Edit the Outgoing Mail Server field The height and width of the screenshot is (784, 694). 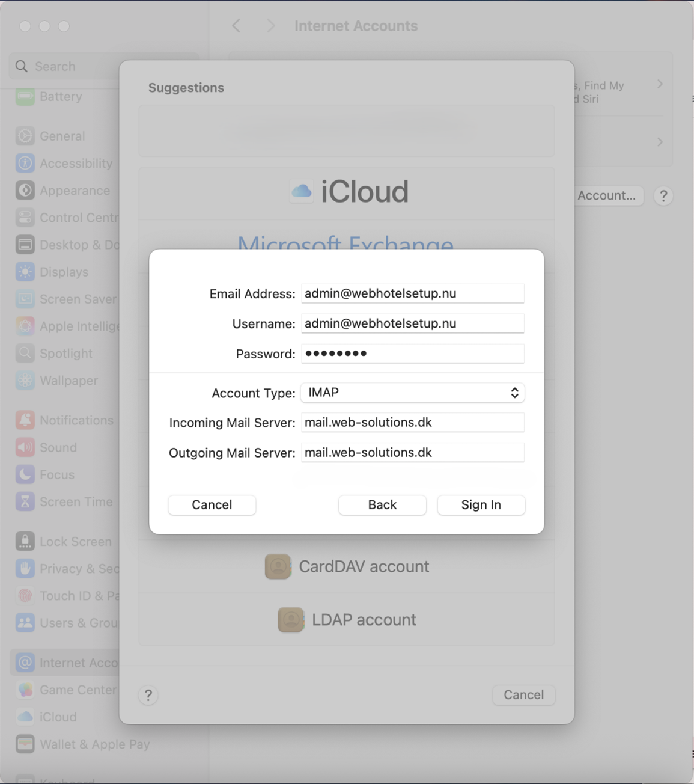pos(412,453)
